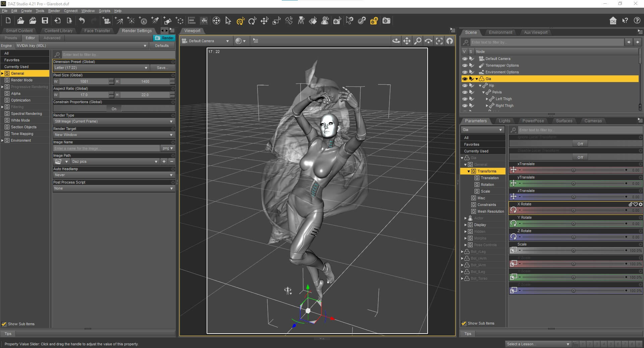The height and width of the screenshot is (348, 644).
Task: Click the Save floppy disk icon
Action: (x=45, y=21)
